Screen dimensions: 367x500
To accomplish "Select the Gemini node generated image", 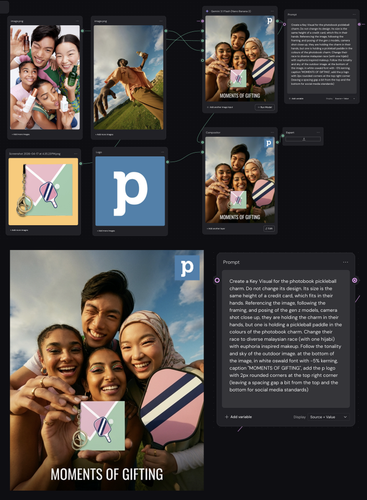I will [x=240, y=59].
